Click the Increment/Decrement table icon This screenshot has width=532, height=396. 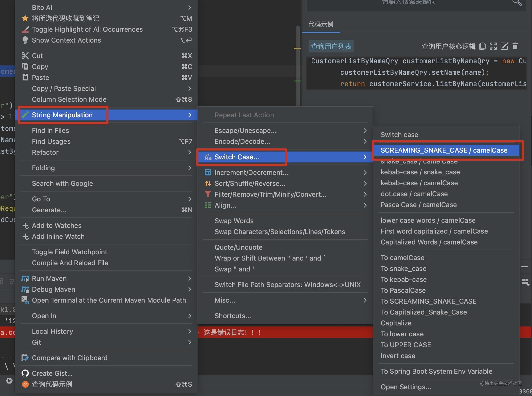coord(208,172)
